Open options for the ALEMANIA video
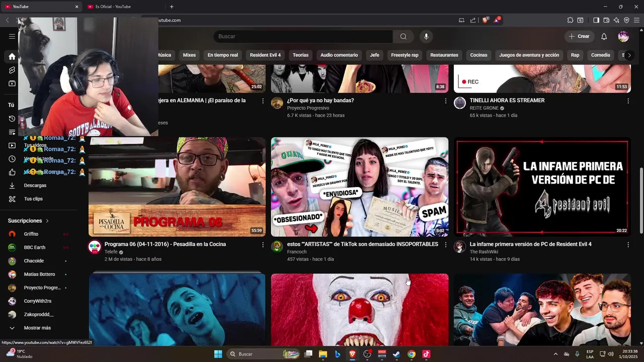 tap(263, 101)
